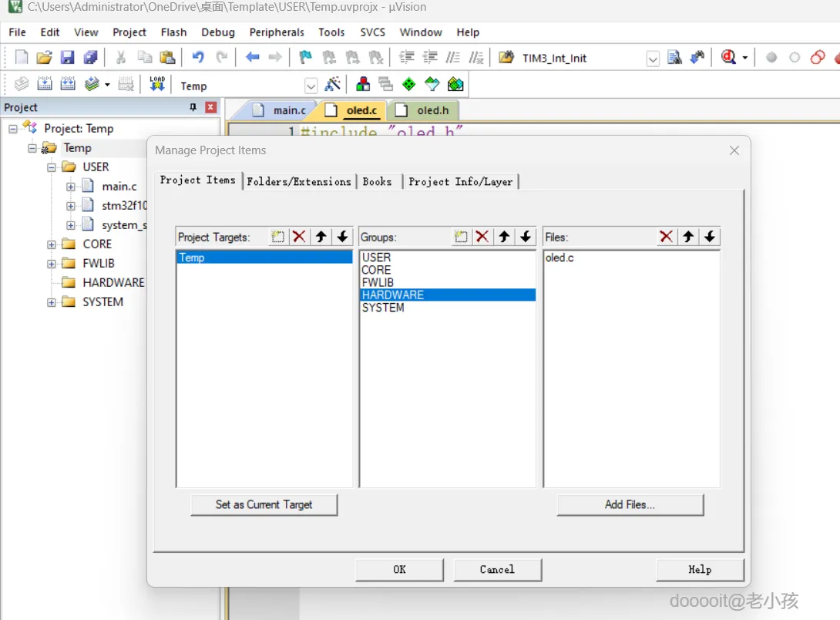
Task: Expand the CORE folder in project tree
Action: [x=52, y=244]
